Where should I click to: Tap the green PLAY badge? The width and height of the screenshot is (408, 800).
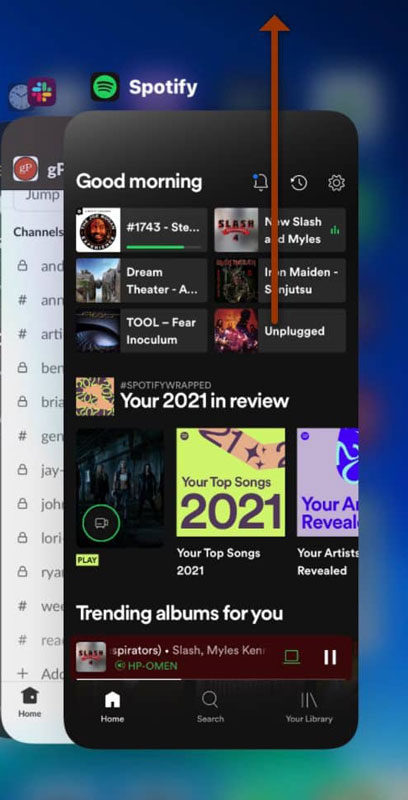[87, 560]
